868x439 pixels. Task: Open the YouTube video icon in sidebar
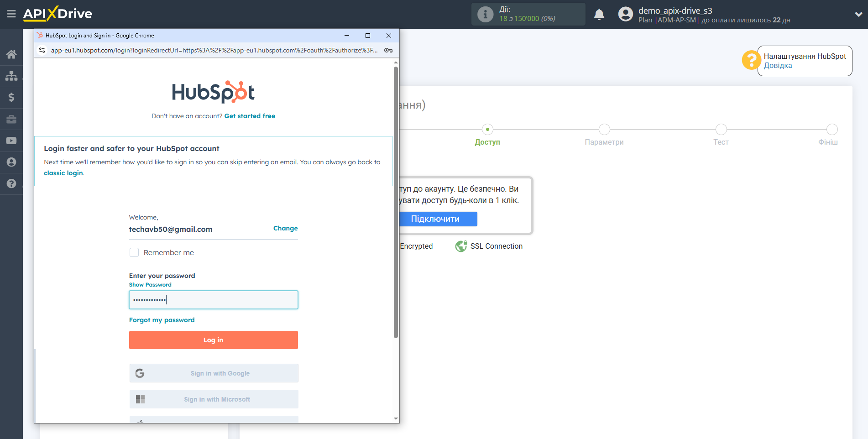point(11,141)
